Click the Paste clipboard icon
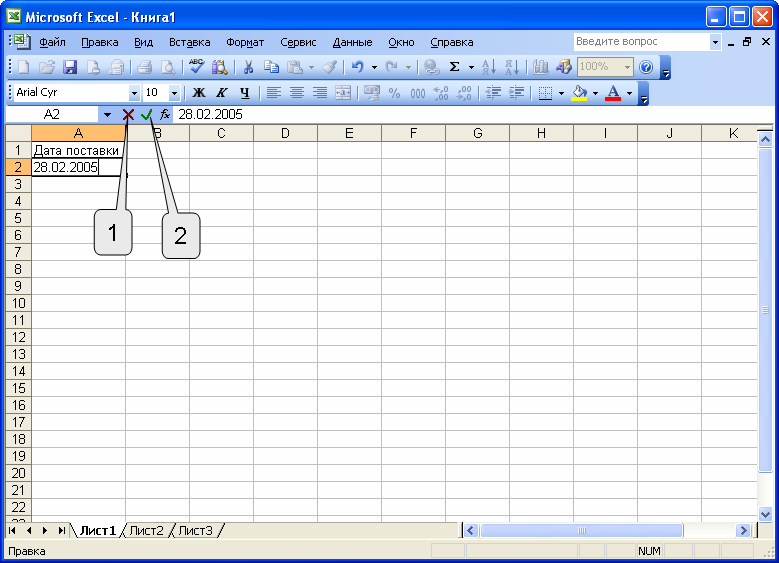Image resolution: width=779 pixels, height=563 pixels. [295, 67]
